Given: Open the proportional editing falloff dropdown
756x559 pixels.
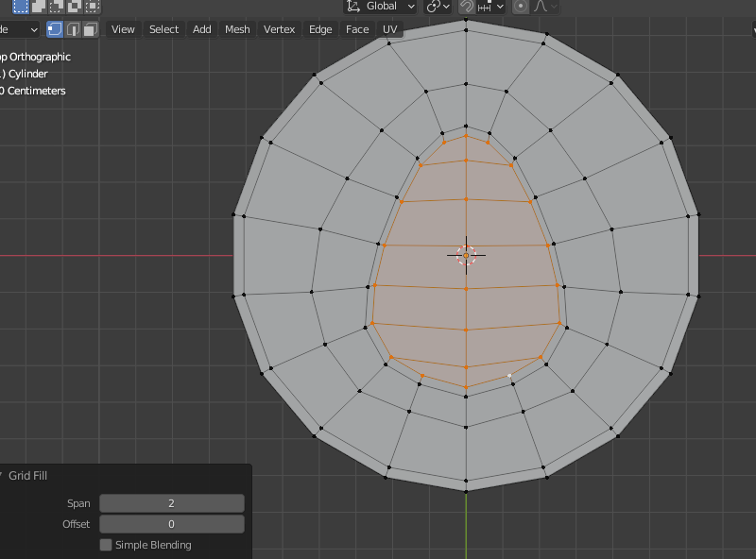Looking at the screenshot, I should [546, 7].
